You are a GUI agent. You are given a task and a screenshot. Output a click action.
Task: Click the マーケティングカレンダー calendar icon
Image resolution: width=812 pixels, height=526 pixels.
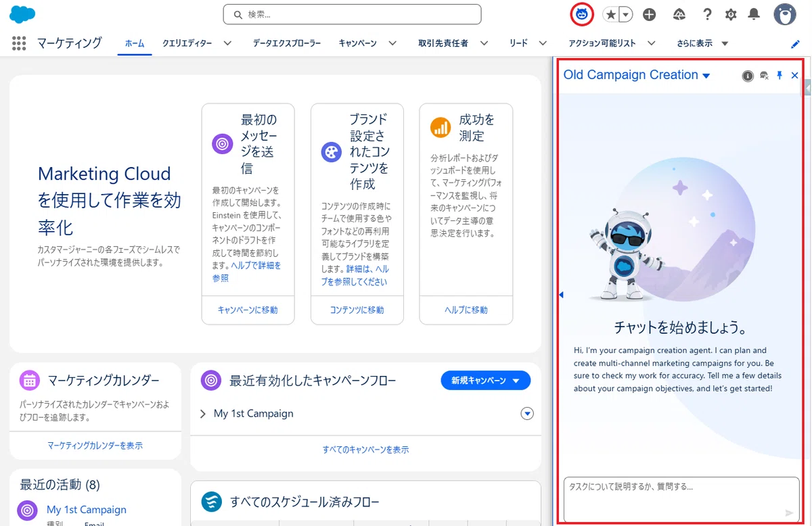click(30, 380)
